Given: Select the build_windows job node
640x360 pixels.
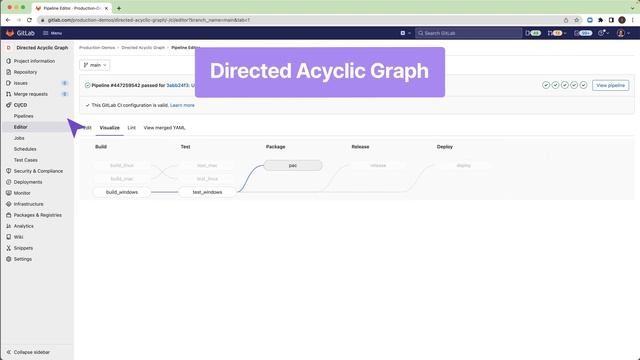Looking at the screenshot, I should click(122, 192).
